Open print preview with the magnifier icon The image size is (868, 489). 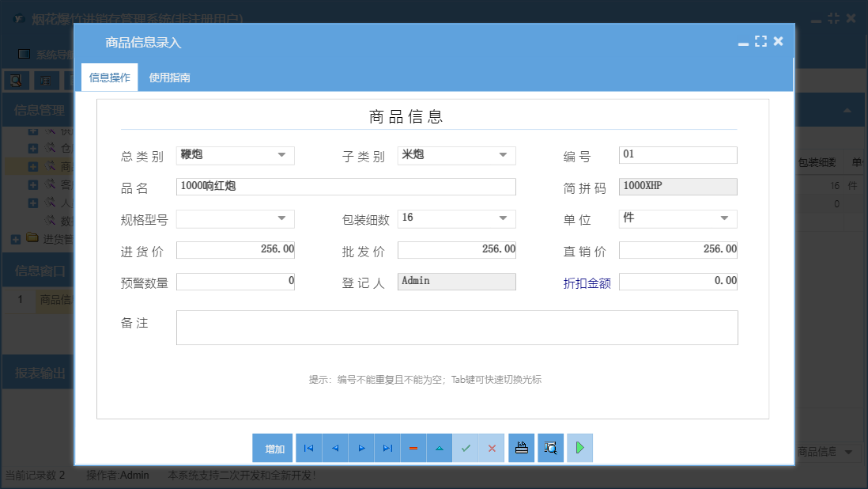pos(550,448)
